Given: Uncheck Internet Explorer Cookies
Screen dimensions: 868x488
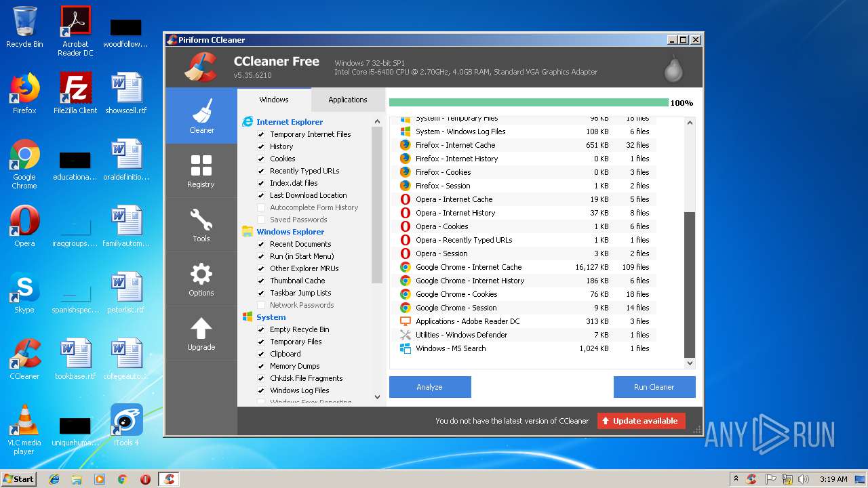Looking at the screenshot, I should click(x=261, y=159).
